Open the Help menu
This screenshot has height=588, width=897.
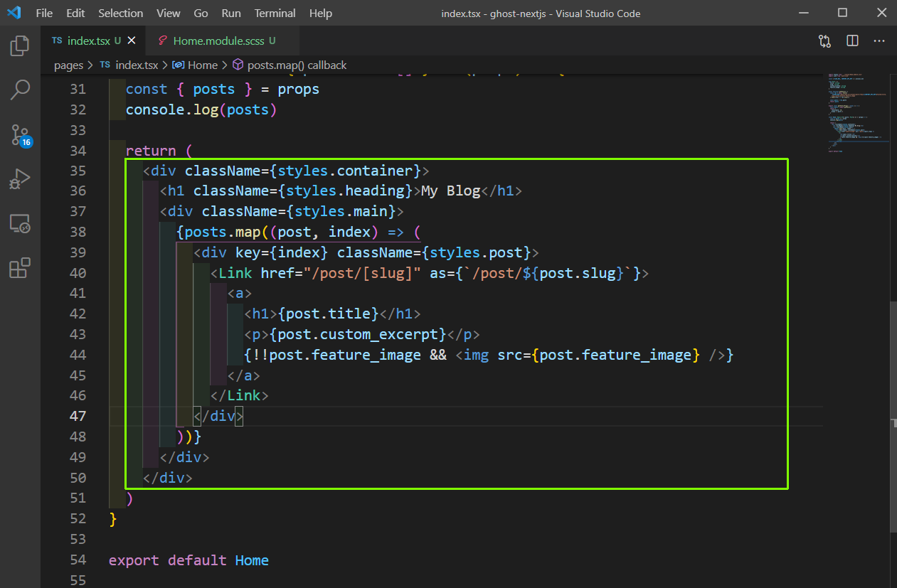tap(321, 13)
